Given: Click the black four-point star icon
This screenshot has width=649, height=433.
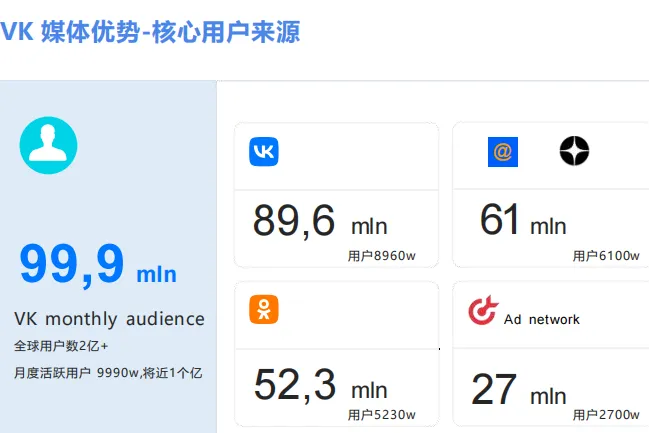Looking at the screenshot, I should (574, 151).
